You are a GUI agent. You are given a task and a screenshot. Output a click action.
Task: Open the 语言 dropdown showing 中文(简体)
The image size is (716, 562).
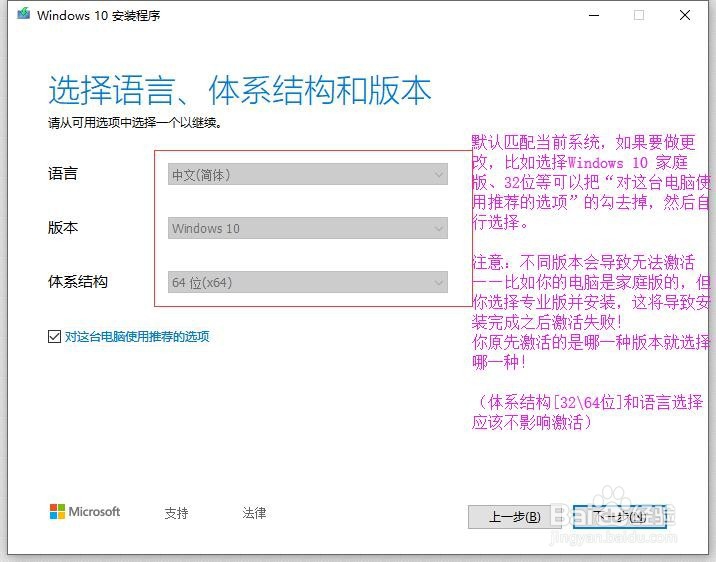[308, 174]
